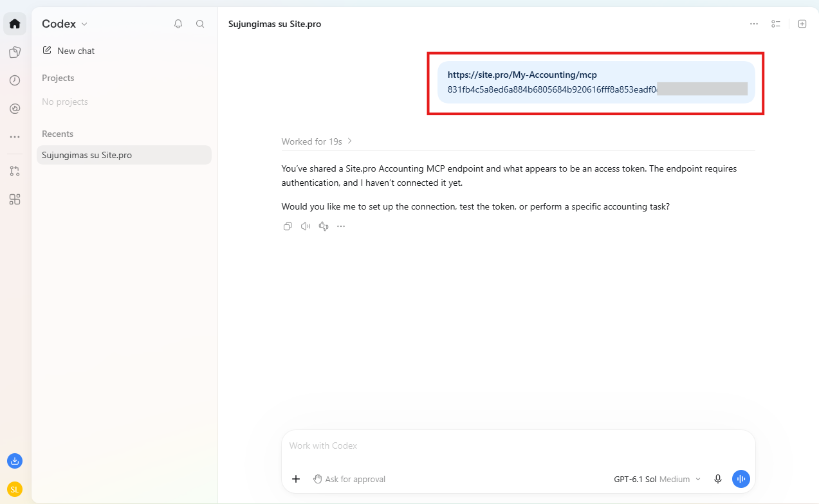Expand the Worked for 19s details
This screenshot has width=819, height=504.
point(317,141)
